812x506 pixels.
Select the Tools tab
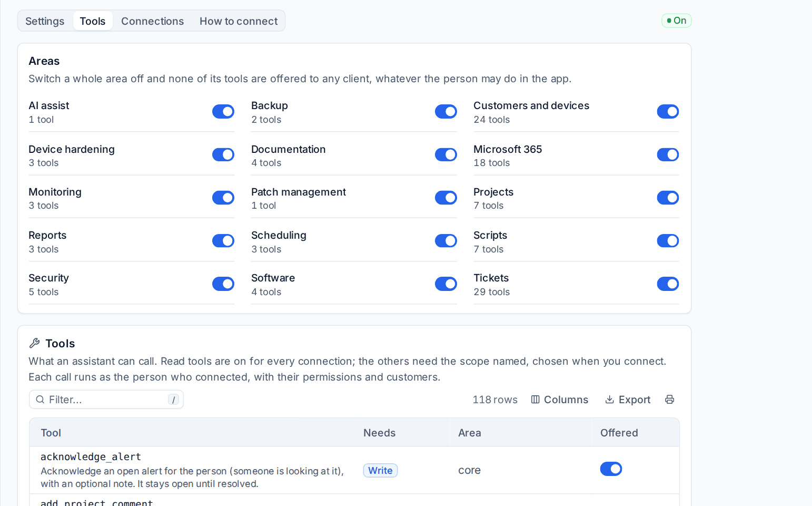pos(93,21)
